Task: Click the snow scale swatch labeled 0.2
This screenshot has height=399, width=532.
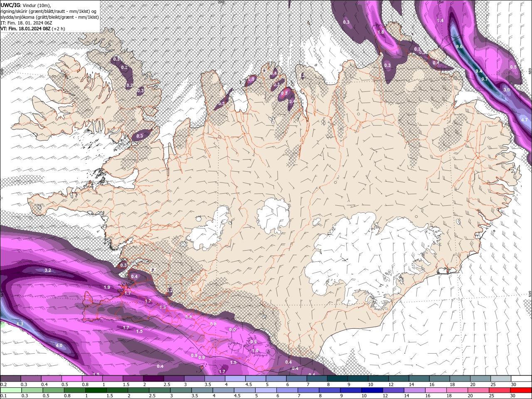Action: tap(10, 379)
